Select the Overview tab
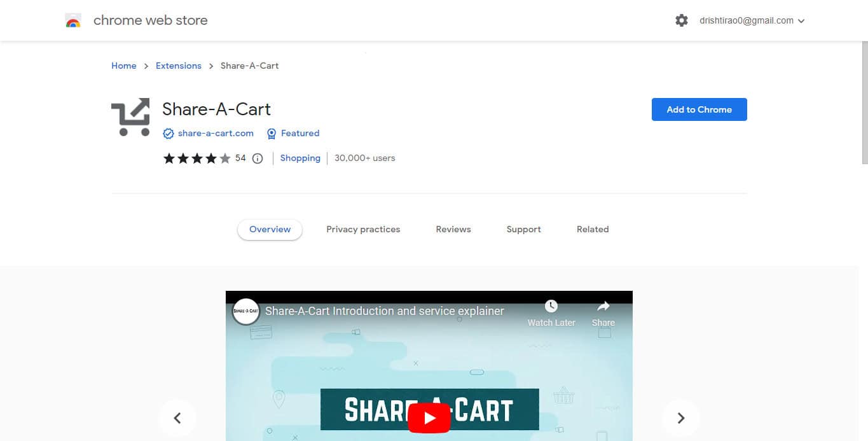 (x=270, y=230)
